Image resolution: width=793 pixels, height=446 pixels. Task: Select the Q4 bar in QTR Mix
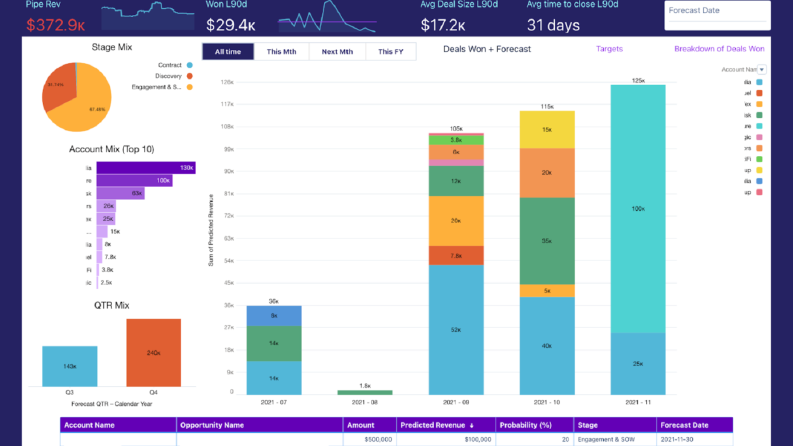[154, 352]
